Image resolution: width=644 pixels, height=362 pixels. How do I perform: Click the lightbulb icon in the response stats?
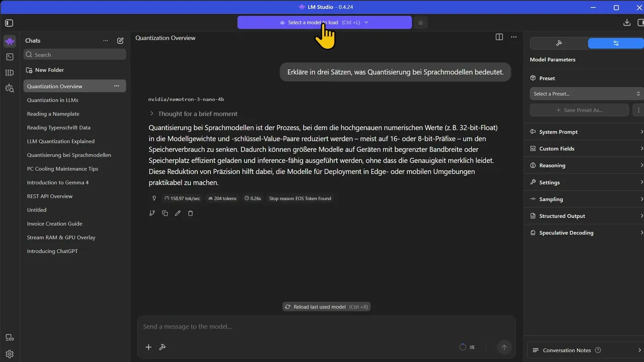tap(154, 198)
